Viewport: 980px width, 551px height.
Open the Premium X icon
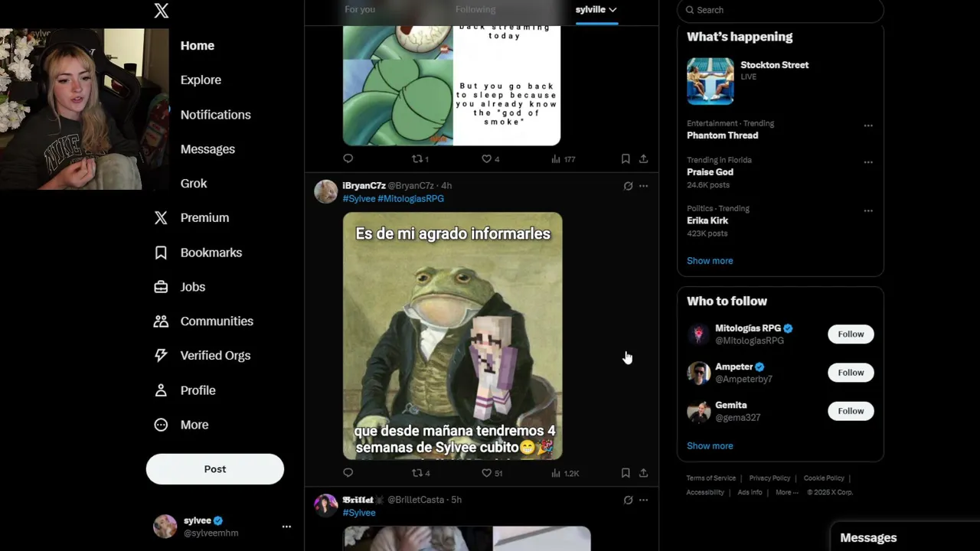click(161, 218)
